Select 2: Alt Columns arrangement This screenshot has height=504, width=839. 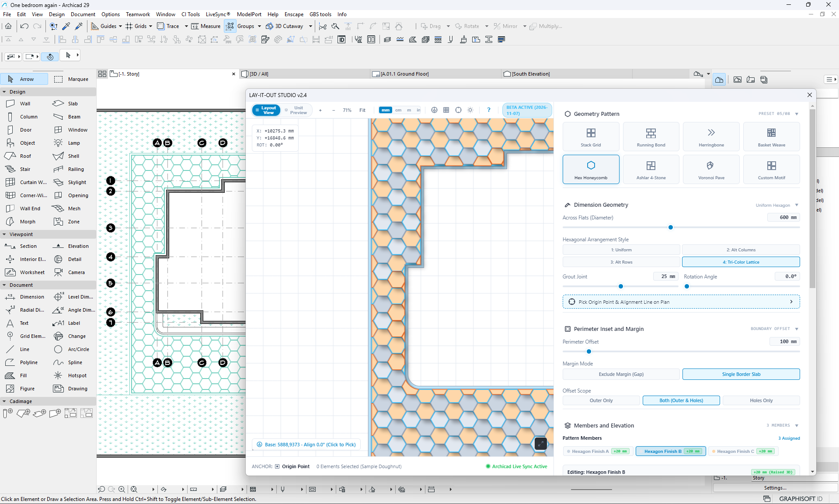coord(741,250)
